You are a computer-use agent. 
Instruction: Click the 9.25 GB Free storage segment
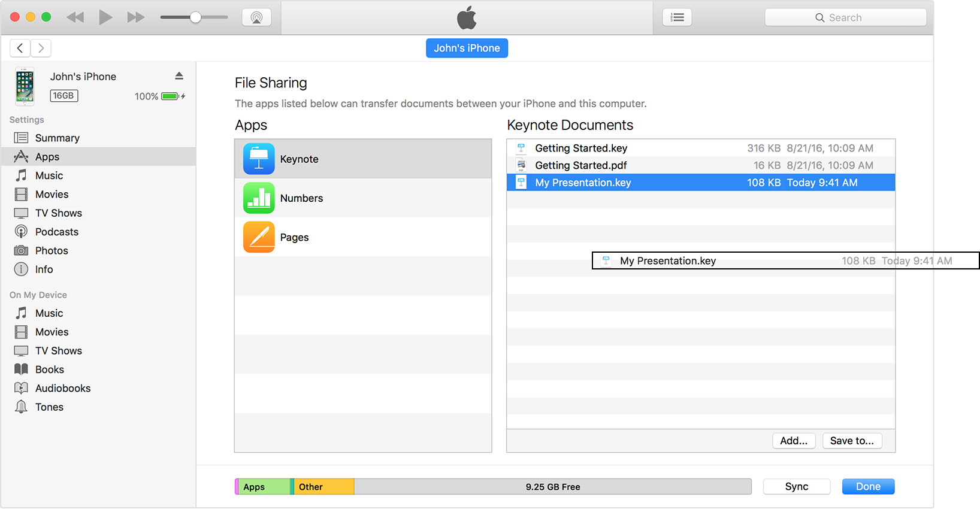553,487
